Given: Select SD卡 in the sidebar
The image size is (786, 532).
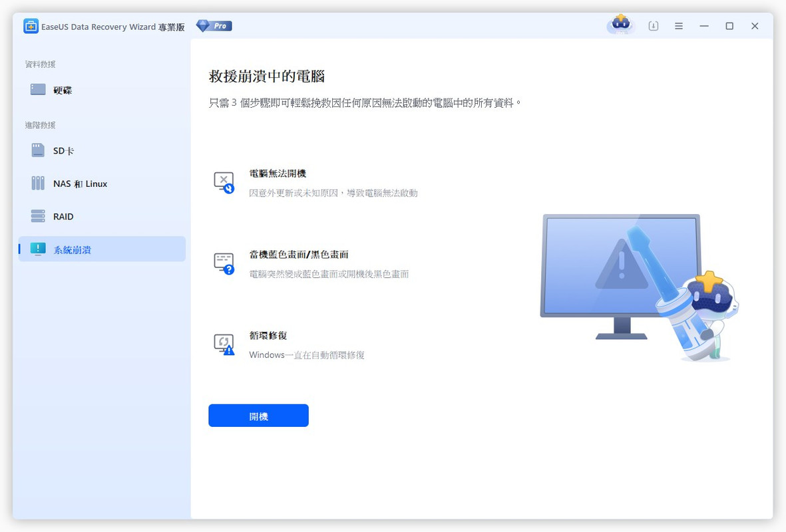Looking at the screenshot, I should 102,151.
